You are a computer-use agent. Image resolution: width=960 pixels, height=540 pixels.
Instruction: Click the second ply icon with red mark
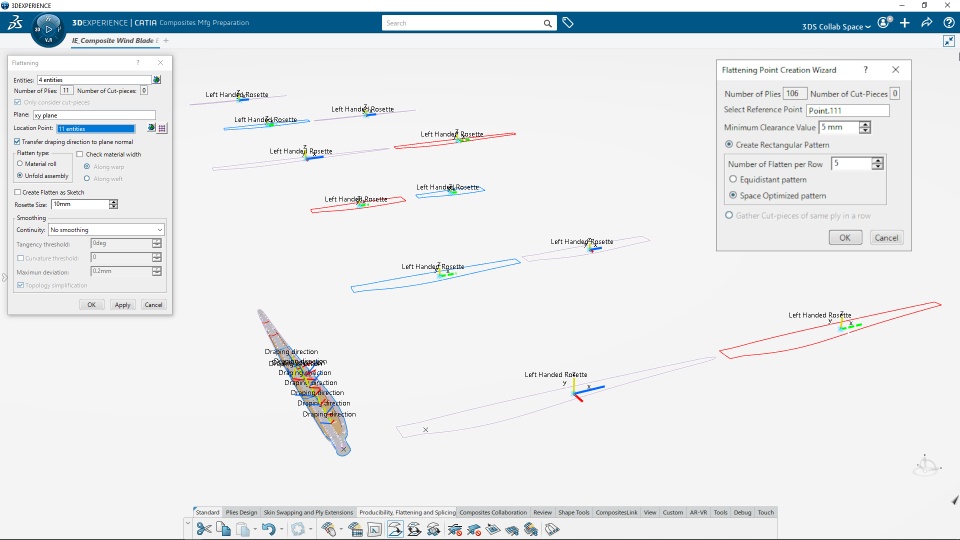tap(474, 529)
